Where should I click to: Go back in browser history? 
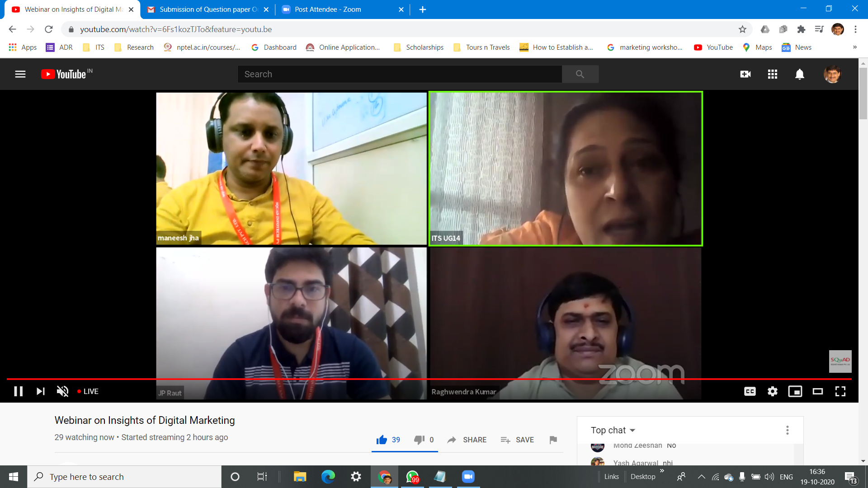click(x=12, y=29)
